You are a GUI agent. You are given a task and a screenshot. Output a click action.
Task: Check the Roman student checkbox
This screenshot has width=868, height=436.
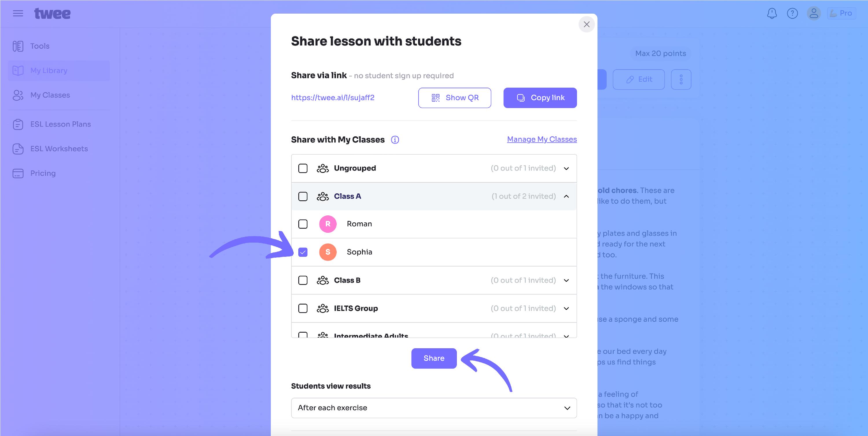[303, 224]
